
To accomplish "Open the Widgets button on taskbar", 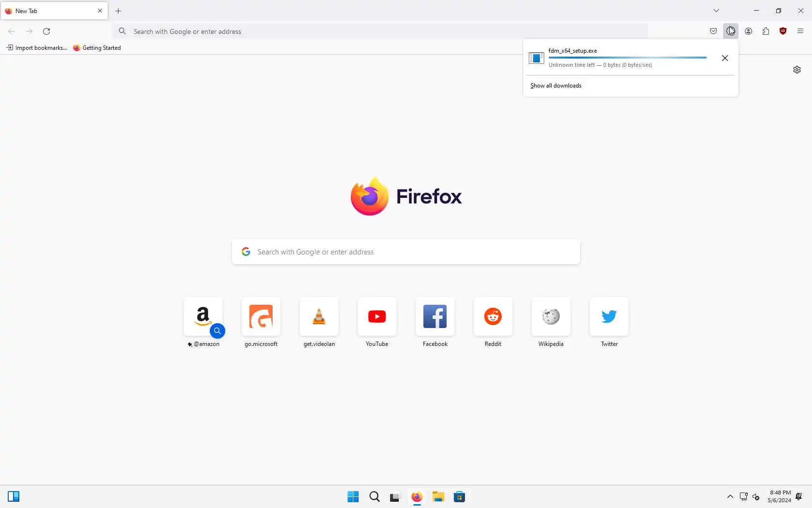I will [14, 496].
